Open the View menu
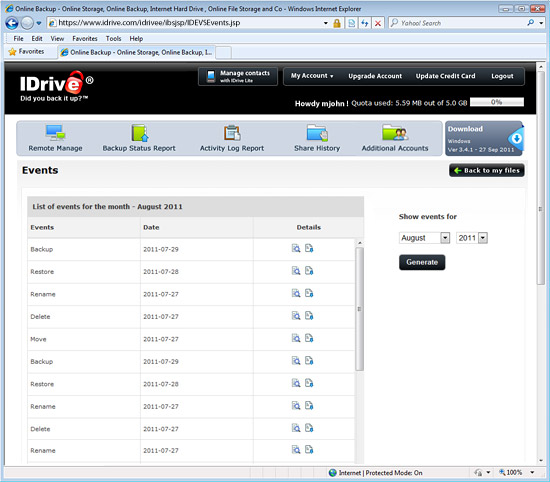 (x=57, y=39)
